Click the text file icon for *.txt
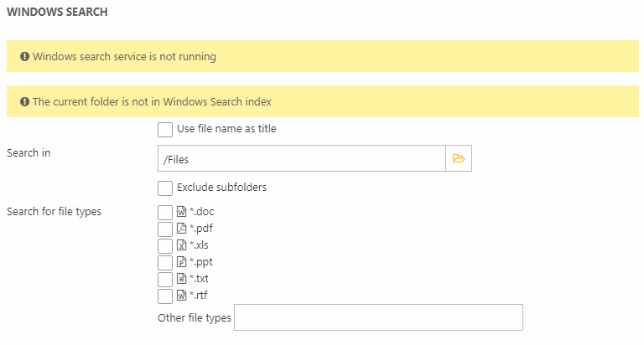 (181, 279)
